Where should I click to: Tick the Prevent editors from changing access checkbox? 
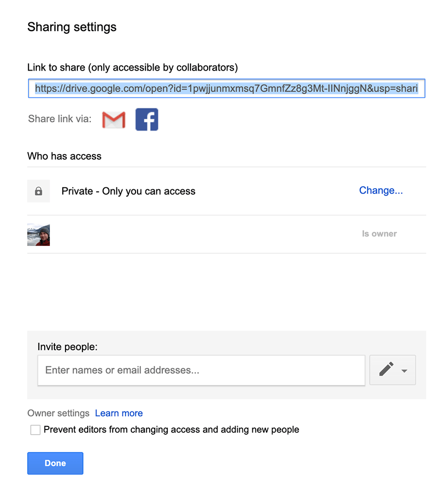click(35, 430)
